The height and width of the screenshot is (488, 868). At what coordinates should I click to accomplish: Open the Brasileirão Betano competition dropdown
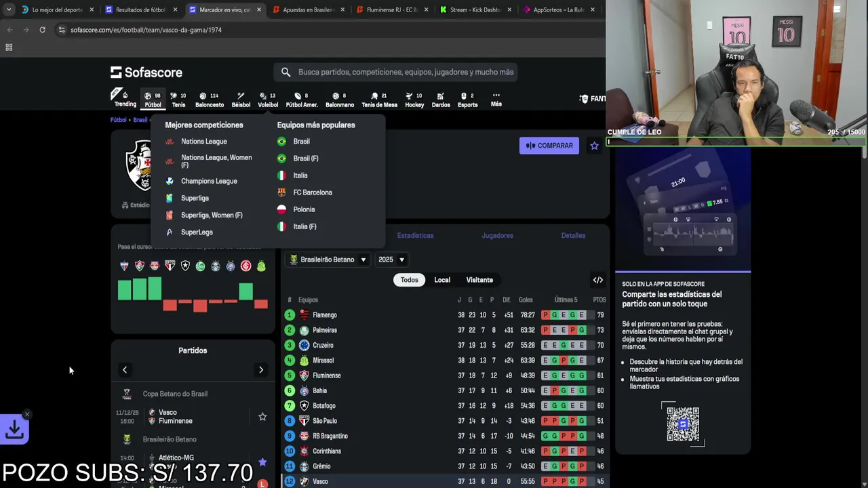[328, 260]
